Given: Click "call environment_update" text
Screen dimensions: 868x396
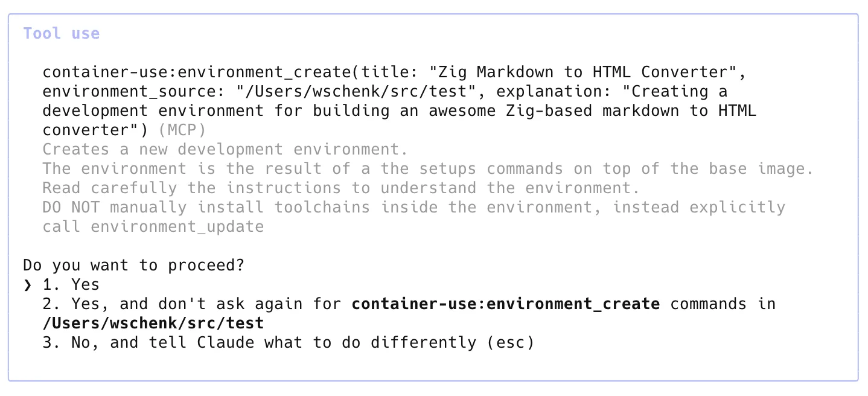Looking at the screenshot, I should [x=153, y=227].
